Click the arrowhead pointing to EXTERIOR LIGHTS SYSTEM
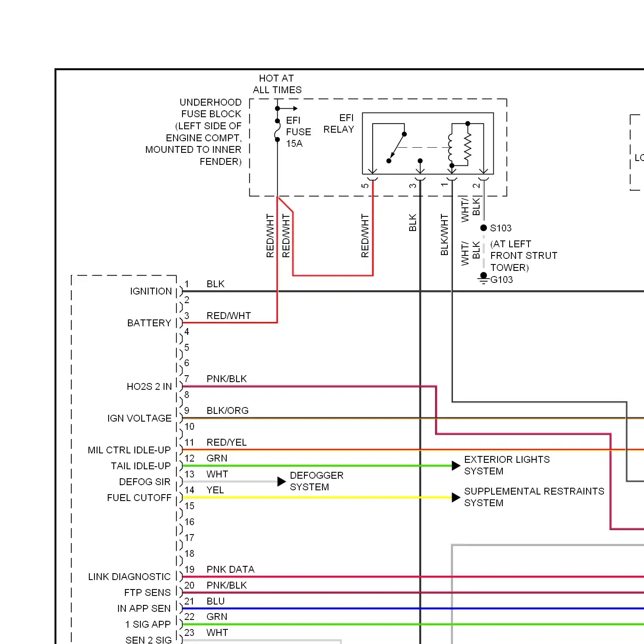644x644 pixels. pos(456,466)
